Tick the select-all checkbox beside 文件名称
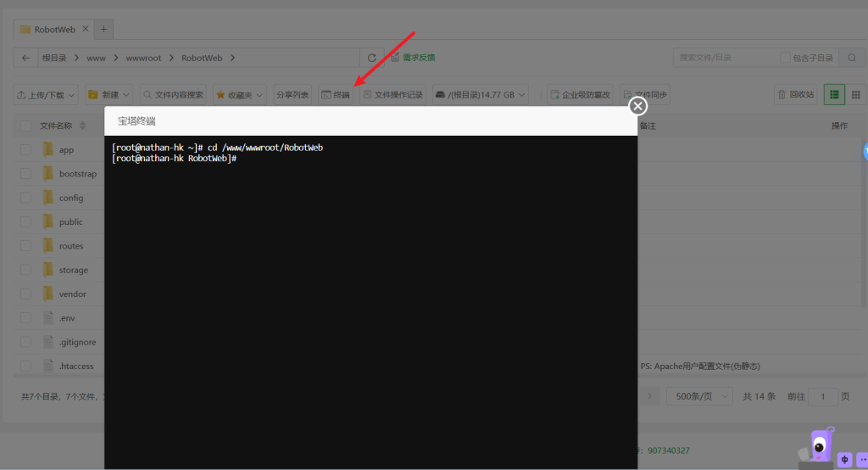 25,126
